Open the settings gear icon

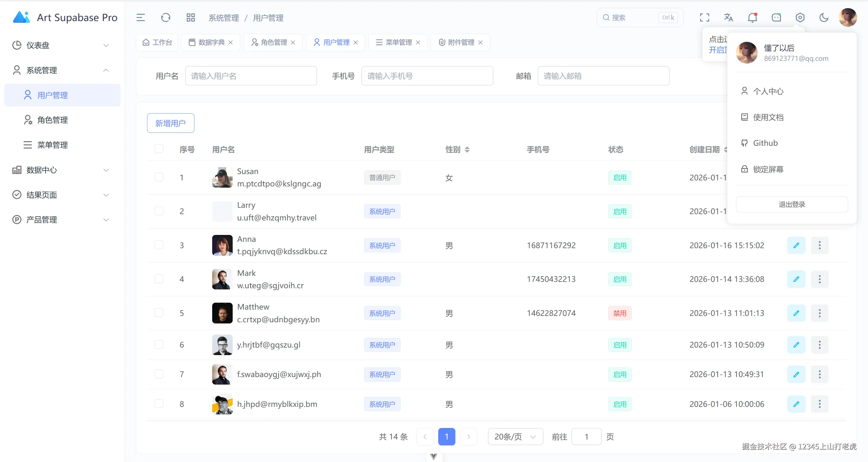click(x=800, y=17)
